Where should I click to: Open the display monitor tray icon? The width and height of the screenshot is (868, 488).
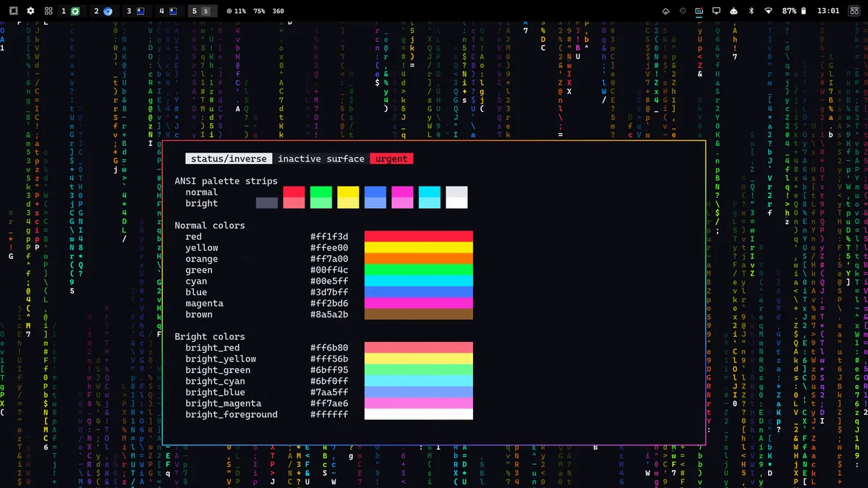(x=717, y=11)
